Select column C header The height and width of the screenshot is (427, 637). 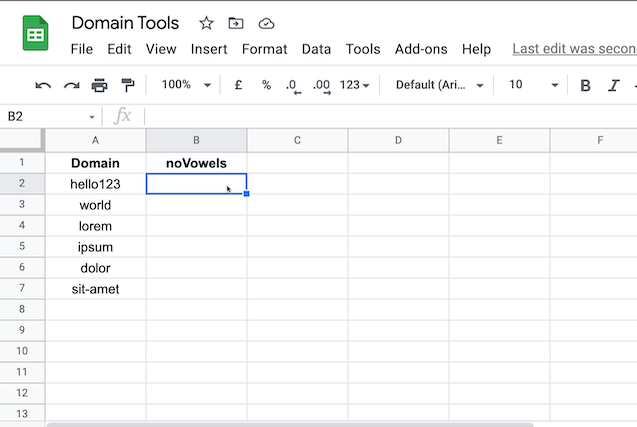[x=297, y=140]
